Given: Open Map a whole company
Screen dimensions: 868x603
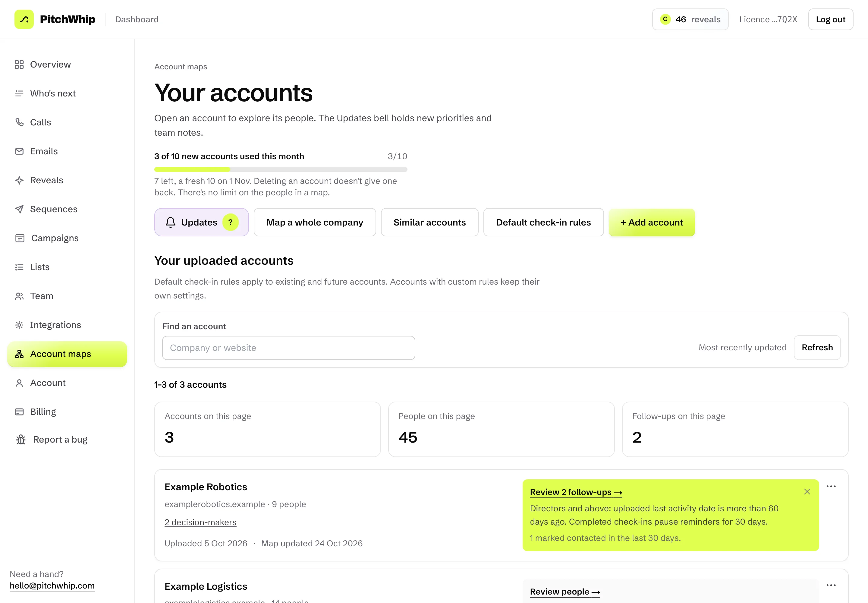Looking at the screenshot, I should tap(315, 222).
